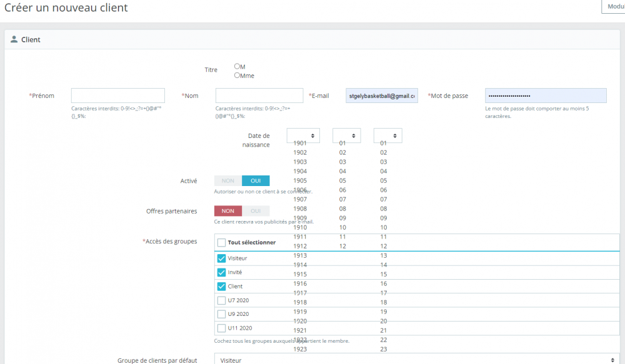Set Offres partenaires to OUI
This screenshot has width=625, height=364.
pyautogui.click(x=256, y=211)
